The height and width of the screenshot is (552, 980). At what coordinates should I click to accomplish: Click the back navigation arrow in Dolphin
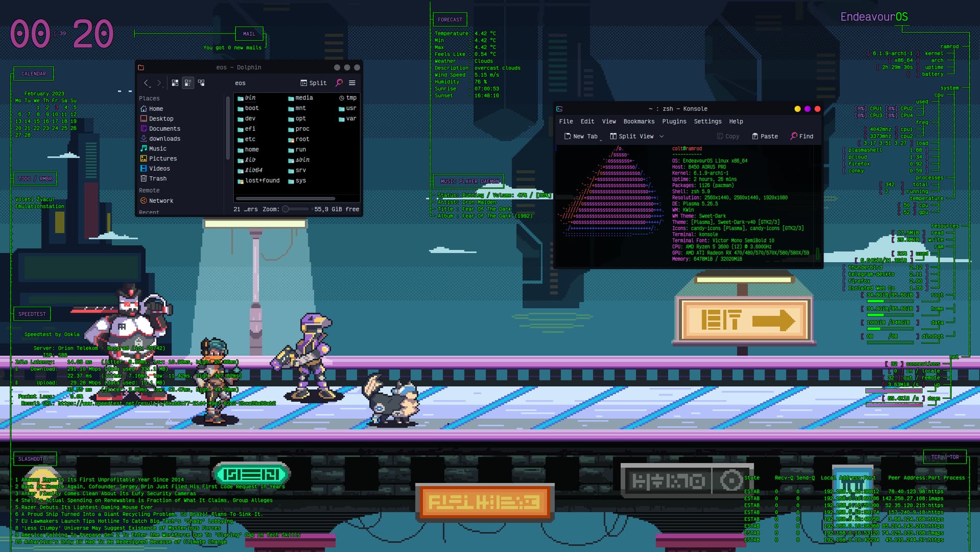(x=146, y=83)
